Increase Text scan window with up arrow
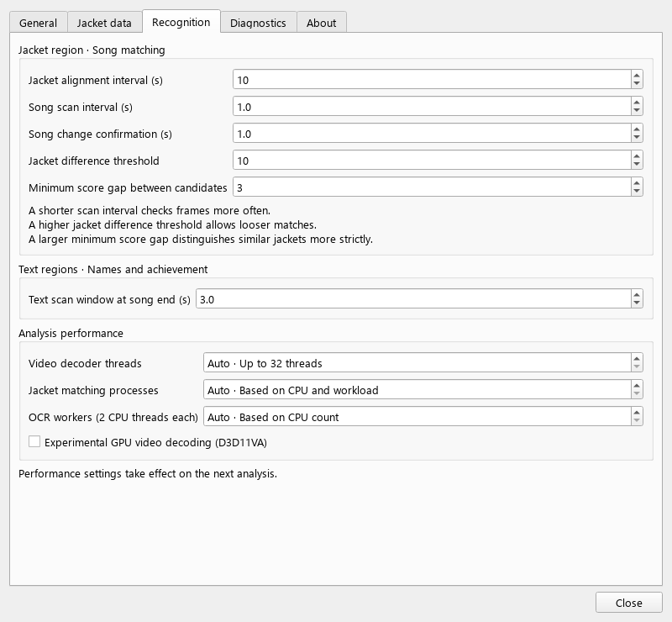The height and width of the screenshot is (622, 672). 637,294
